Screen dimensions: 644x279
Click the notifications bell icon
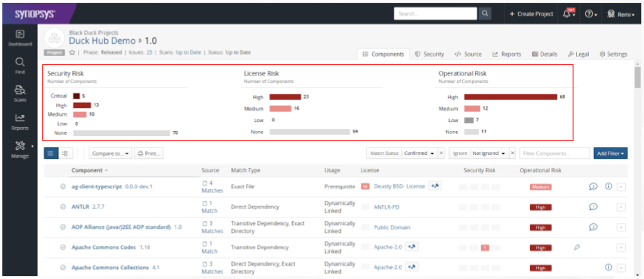568,14
